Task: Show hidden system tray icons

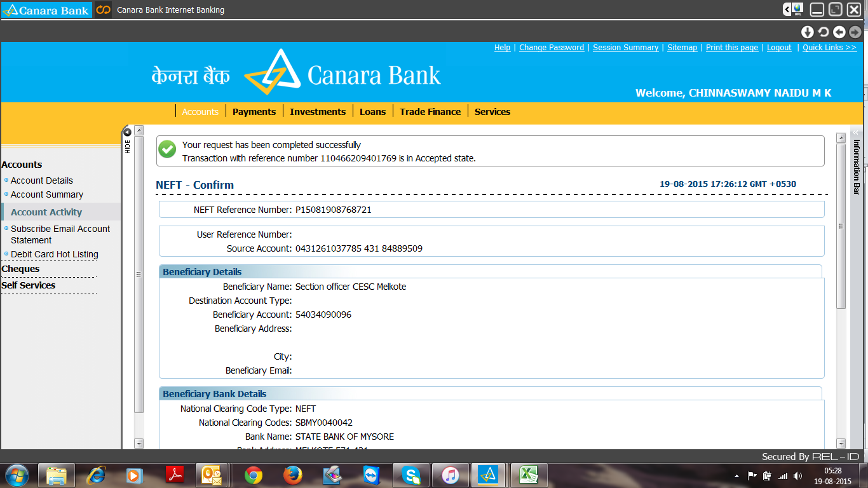Action: 736,475
